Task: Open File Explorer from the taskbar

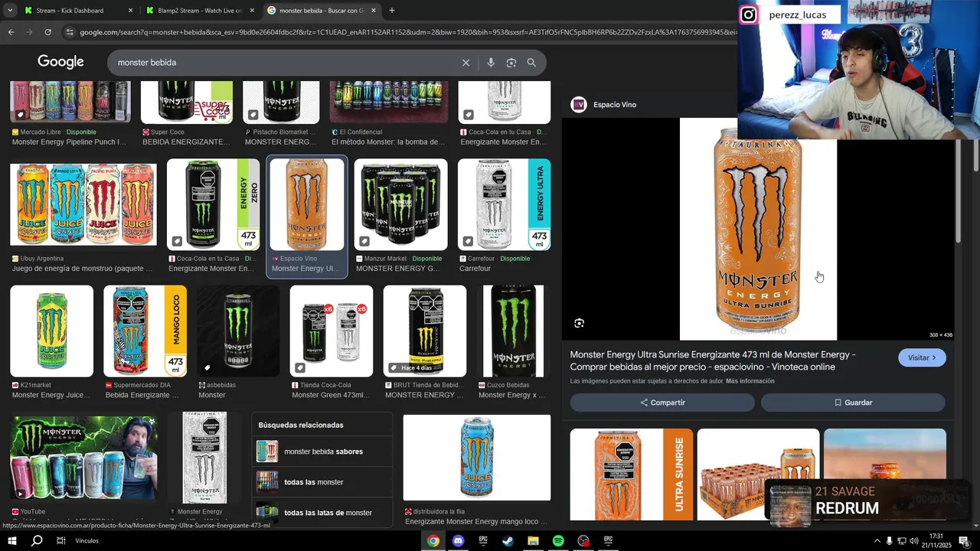Action: click(533, 540)
